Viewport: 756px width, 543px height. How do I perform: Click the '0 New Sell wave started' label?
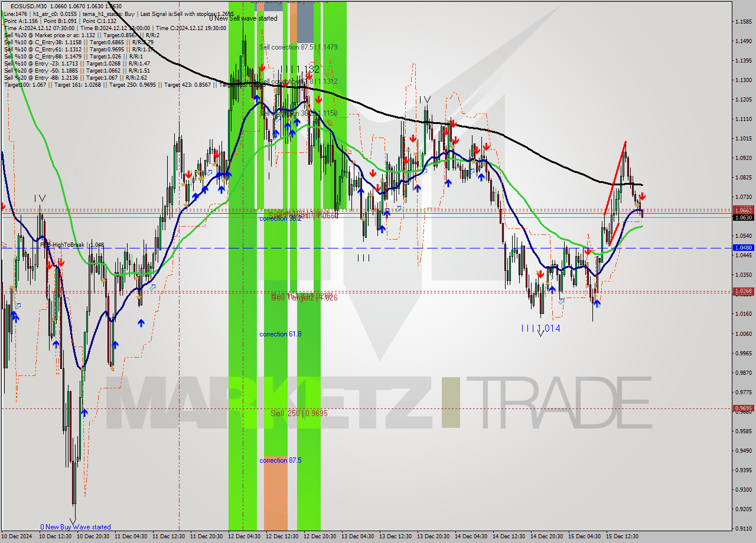click(243, 18)
